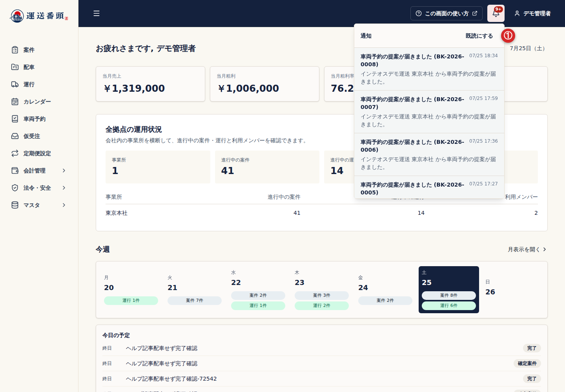
Task: Open notification for BK-2026-0008
Action: 429,69
